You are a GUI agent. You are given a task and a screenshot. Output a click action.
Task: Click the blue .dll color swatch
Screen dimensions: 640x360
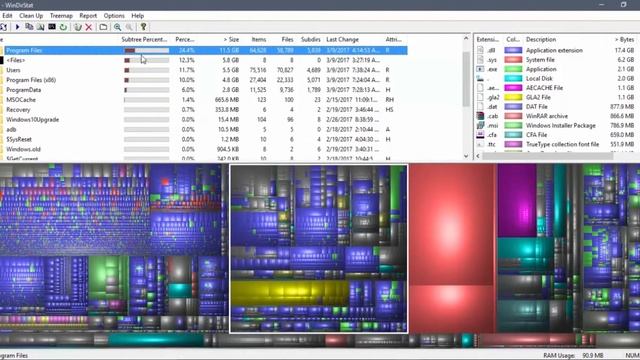click(x=513, y=50)
